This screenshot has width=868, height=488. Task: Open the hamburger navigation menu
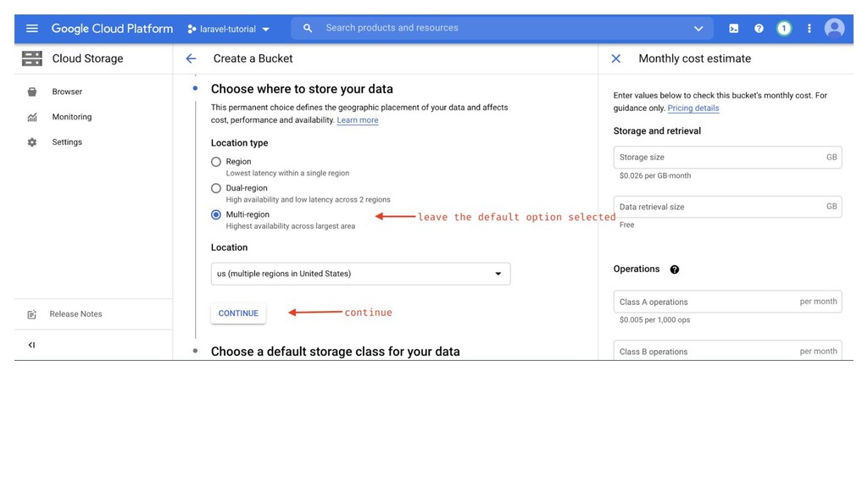coord(32,28)
